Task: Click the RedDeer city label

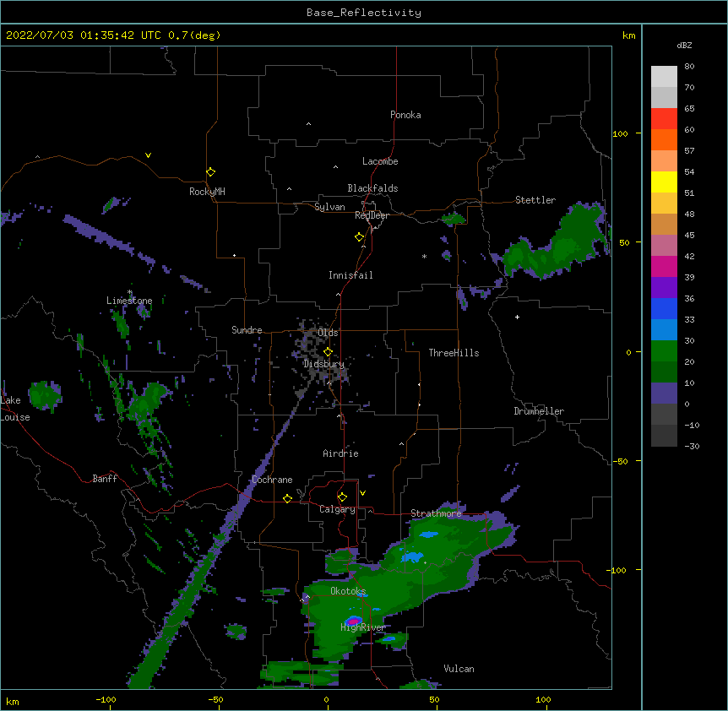Action: pyautogui.click(x=372, y=215)
